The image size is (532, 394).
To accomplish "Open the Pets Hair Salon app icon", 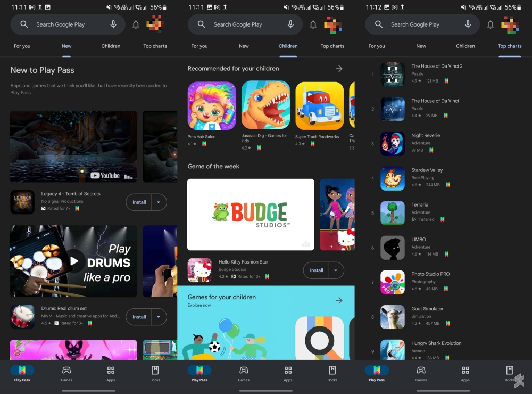I will 212,105.
